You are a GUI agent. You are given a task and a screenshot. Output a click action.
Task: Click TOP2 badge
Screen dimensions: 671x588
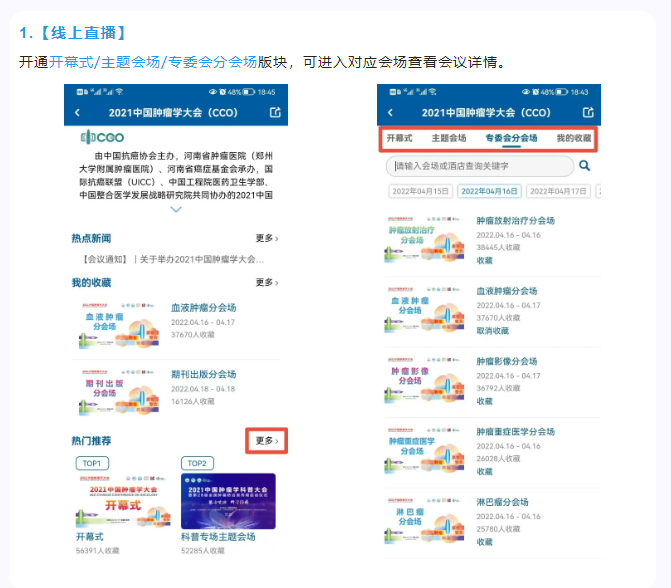click(x=197, y=463)
